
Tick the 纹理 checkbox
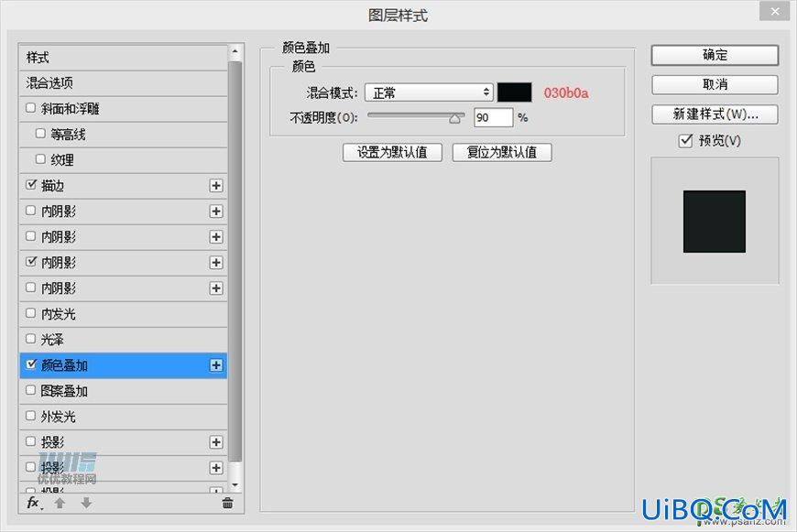click(40, 159)
